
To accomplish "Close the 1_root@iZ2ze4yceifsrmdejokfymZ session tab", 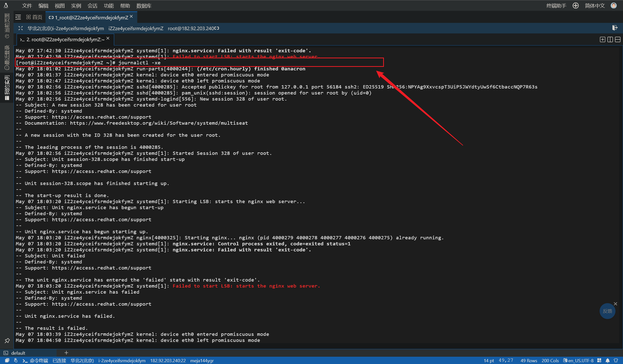I will tap(131, 16).
